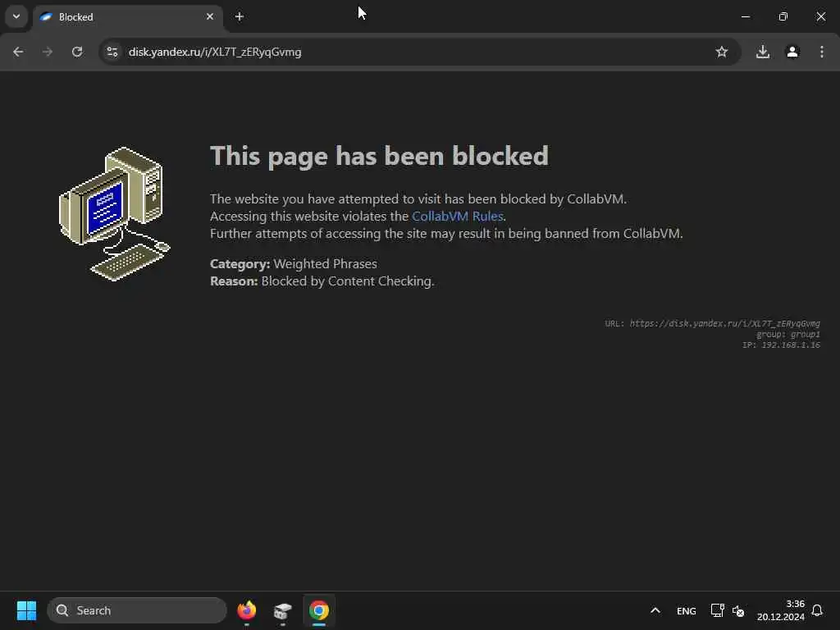The width and height of the screenshot is (840, 630).
Task: Open the Windows Start menu
Action: [26, 610]
